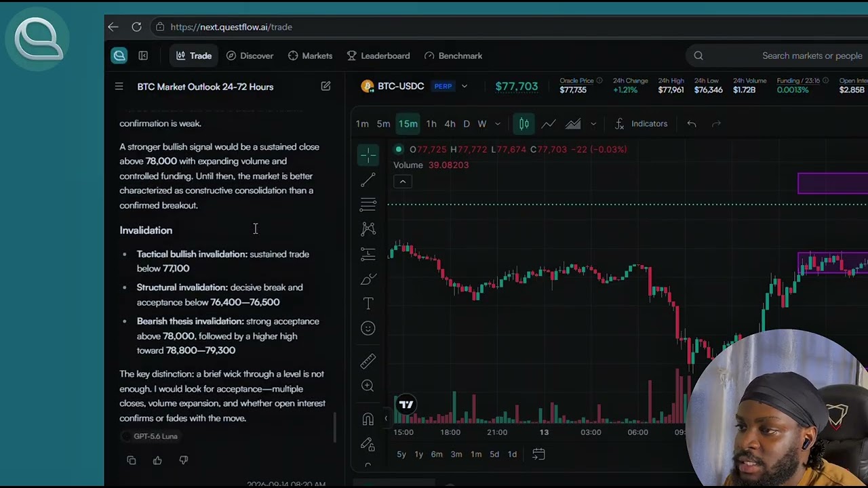Expand the chart type dropdown arrow

click(x=593, y=123)
